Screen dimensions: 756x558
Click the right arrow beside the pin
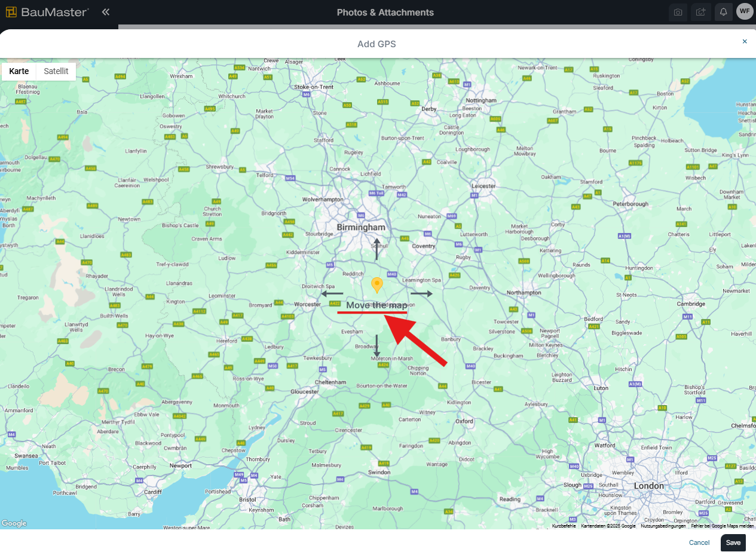421,293
